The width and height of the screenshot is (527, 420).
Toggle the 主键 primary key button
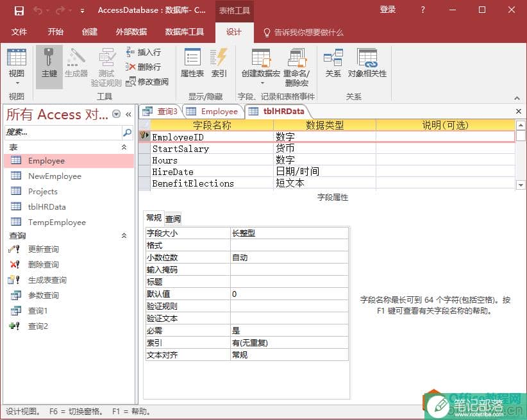(49, 67)
